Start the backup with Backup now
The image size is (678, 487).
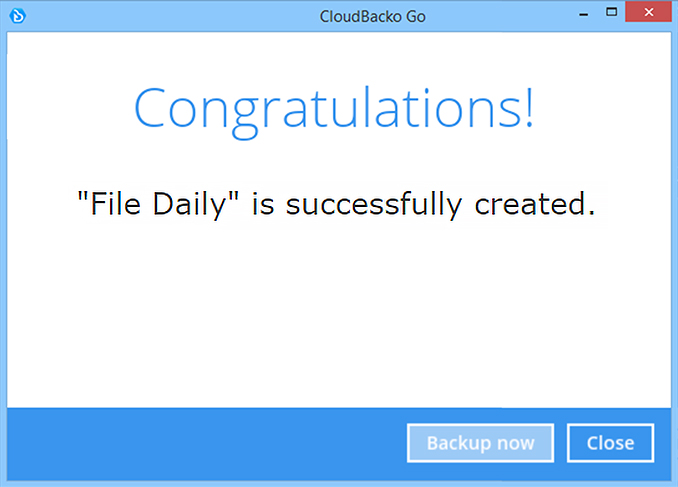point(480,443)
